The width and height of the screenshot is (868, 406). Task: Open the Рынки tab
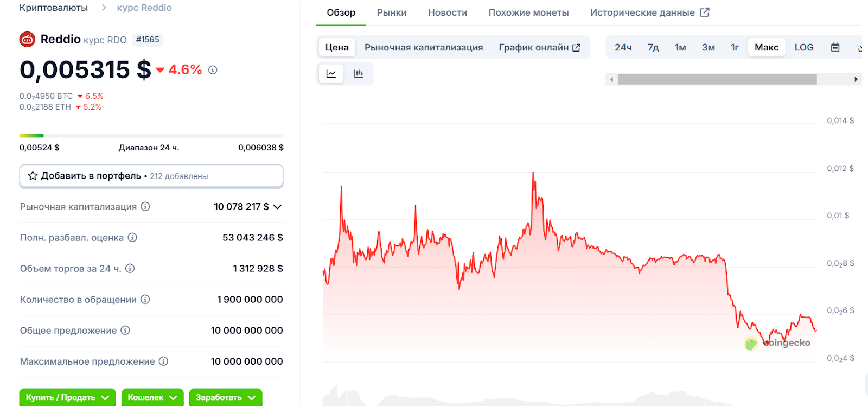[392, 12]
